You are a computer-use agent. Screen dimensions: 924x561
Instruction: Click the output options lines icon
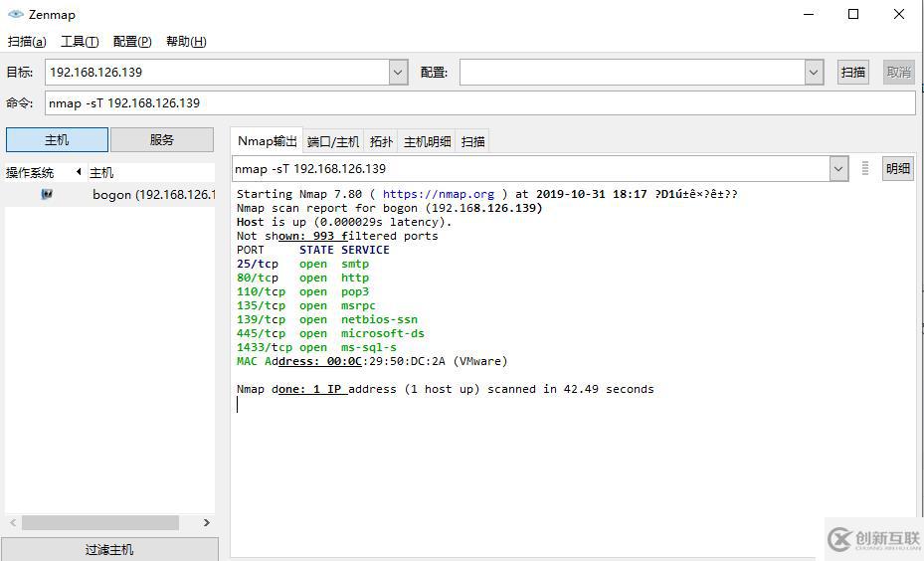864,168
